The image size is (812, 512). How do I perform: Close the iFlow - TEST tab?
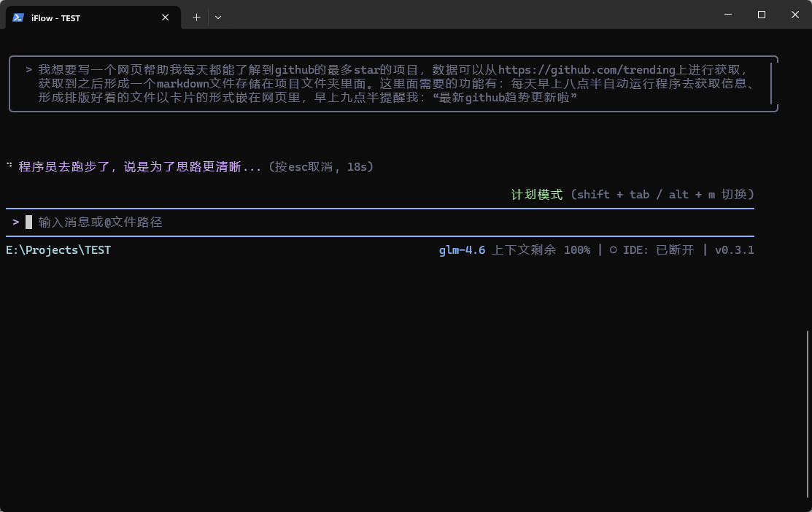[x=166, y=18]
